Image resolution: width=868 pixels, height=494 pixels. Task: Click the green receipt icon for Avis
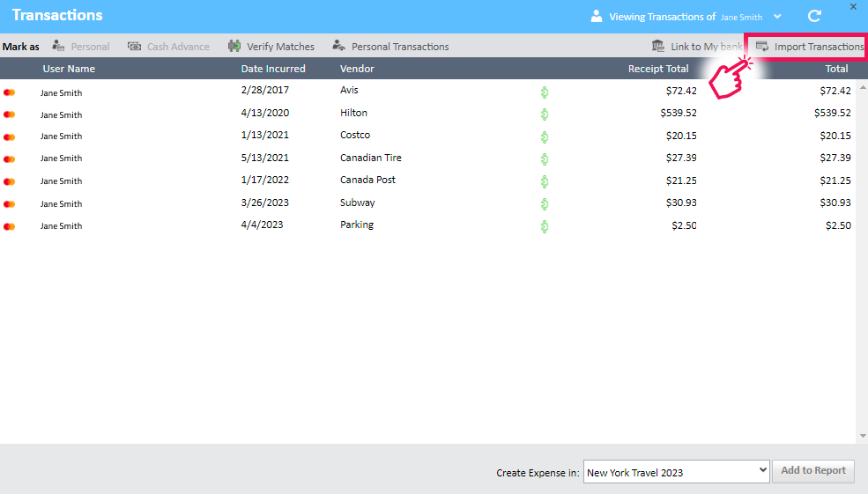(x=545, y=91)
